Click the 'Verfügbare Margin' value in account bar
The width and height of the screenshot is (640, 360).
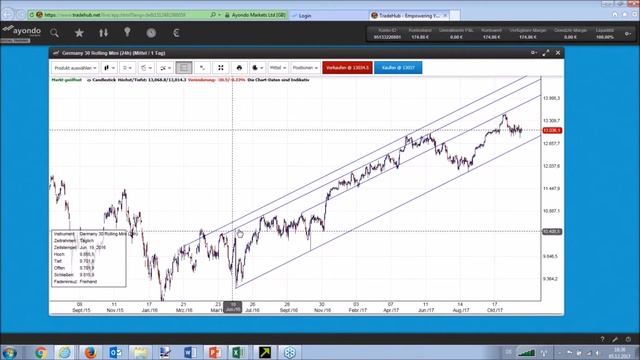point(528,37)
